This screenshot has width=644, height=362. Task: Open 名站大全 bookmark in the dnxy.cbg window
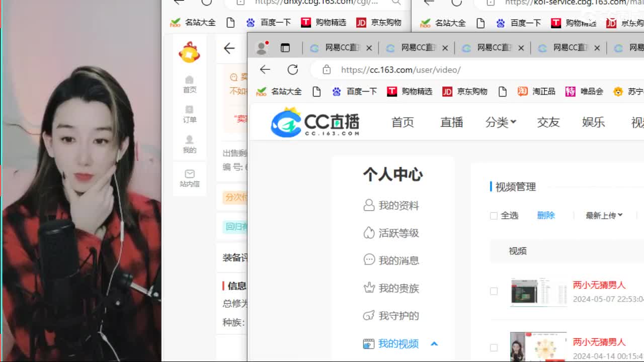coord(193,23)
